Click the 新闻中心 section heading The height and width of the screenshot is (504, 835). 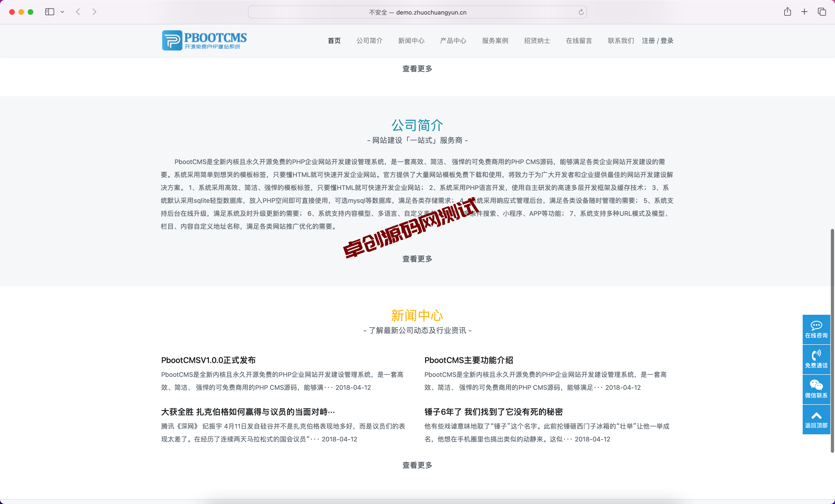[x=417, y=315]
